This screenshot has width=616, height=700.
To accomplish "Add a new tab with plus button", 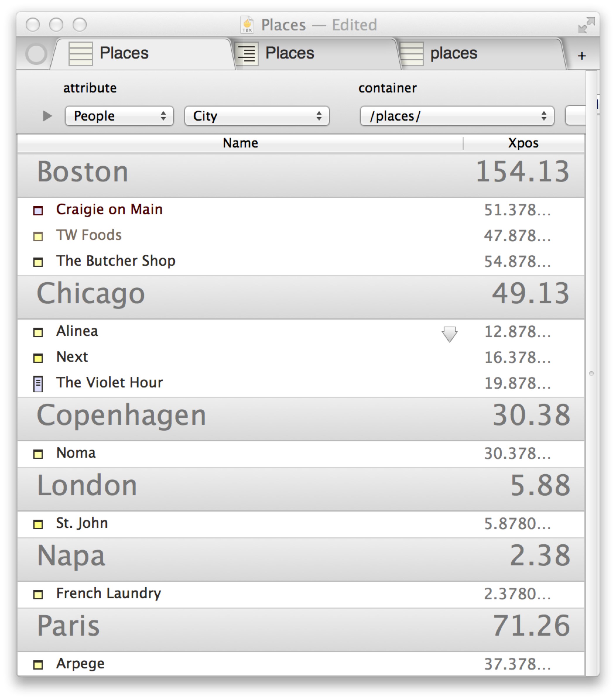I will (581, 56).
